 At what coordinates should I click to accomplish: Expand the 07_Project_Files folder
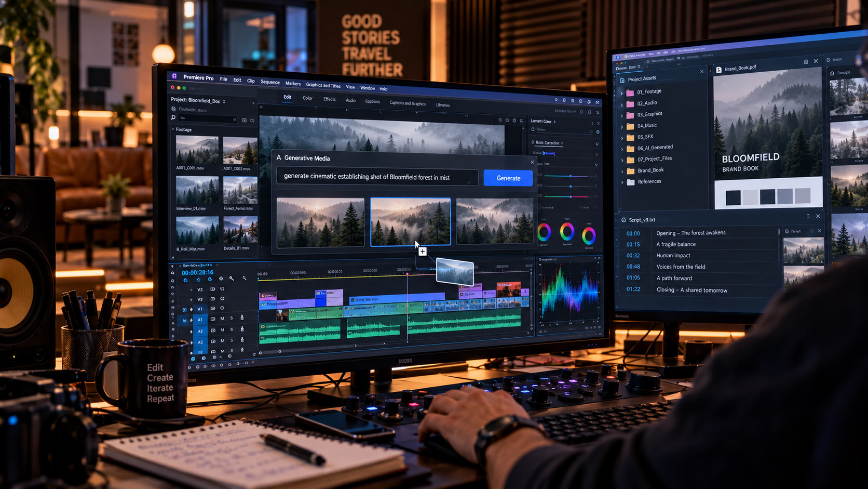click(622, 160)
